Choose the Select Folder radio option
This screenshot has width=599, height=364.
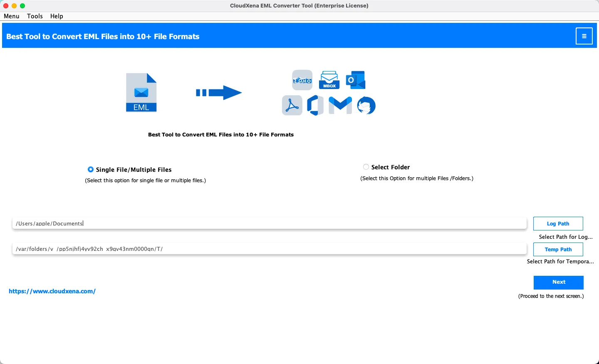tap(366, 167)
